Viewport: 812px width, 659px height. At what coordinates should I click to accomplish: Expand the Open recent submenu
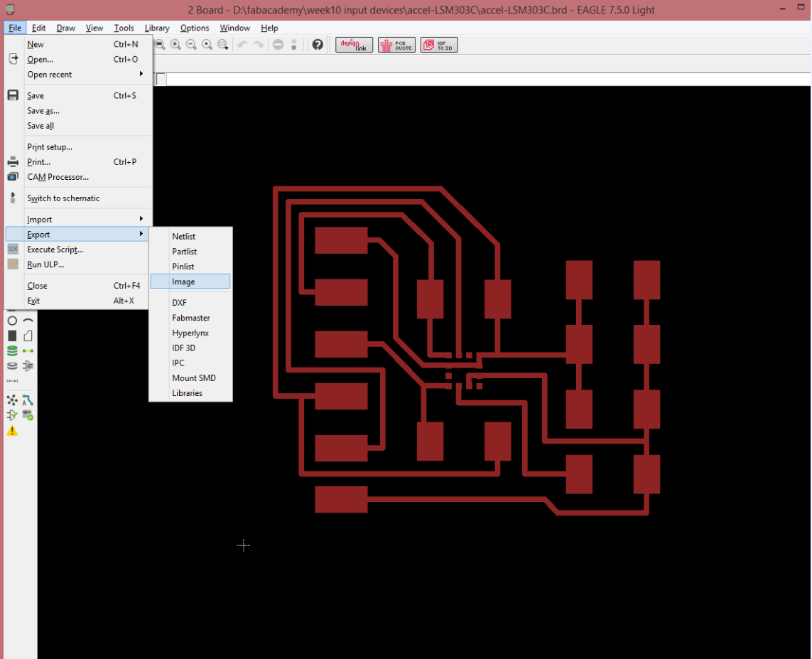point(79,75)
